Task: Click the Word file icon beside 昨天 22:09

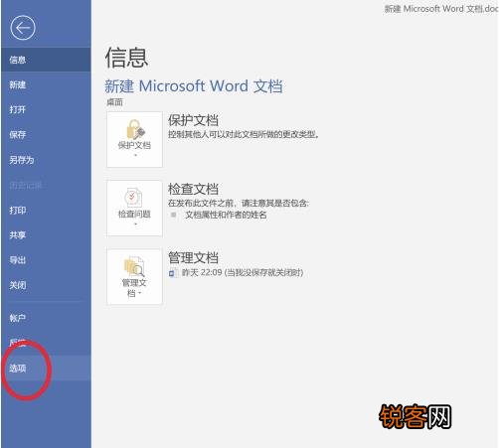Action: pyautogui.click(x=173, y=273)
